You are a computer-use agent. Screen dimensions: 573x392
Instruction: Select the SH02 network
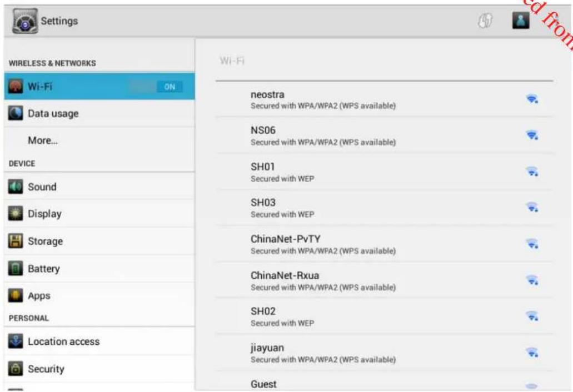[384, 316]
